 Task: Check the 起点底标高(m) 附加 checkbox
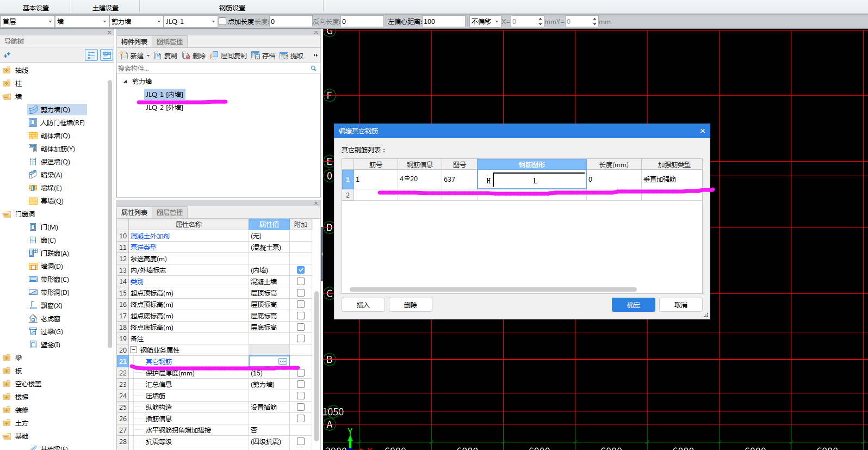point(301,316)
